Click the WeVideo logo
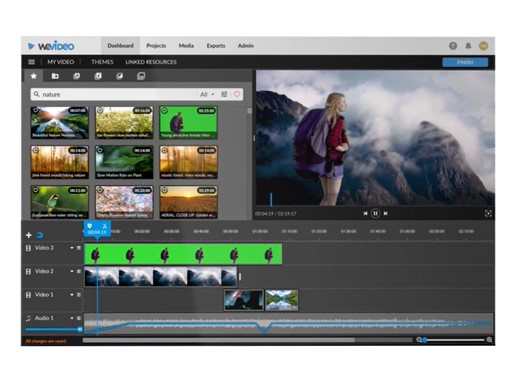515x365 pixels. tap(51, 46)
